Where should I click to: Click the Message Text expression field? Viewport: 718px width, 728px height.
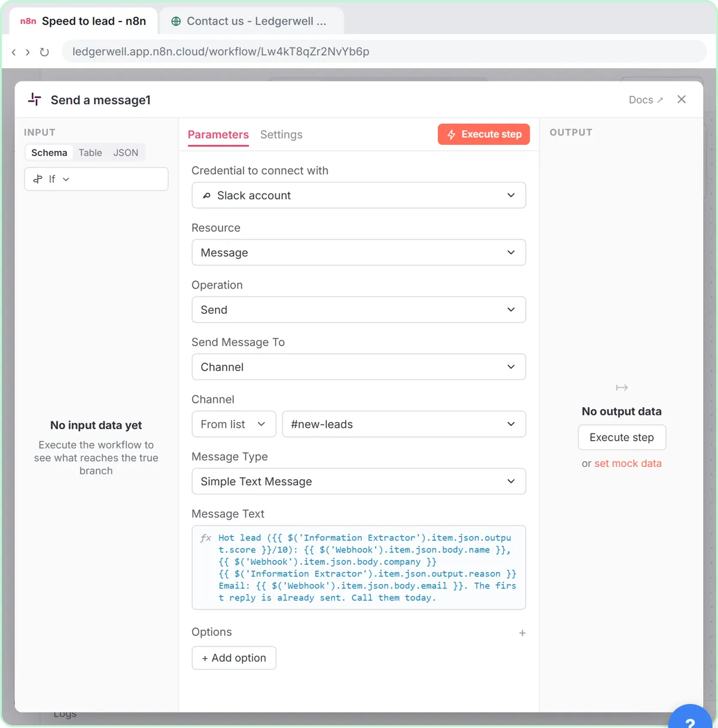[x=358, y=568]
